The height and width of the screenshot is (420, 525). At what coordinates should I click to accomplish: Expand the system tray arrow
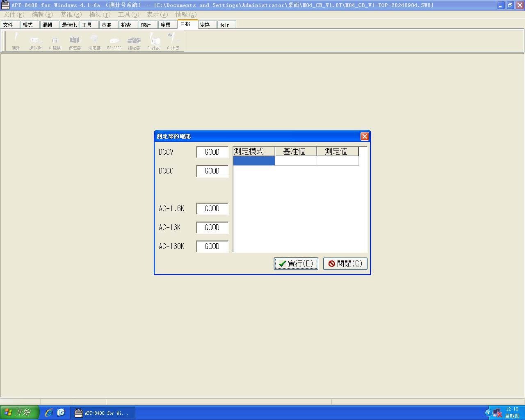coord(488,413)
